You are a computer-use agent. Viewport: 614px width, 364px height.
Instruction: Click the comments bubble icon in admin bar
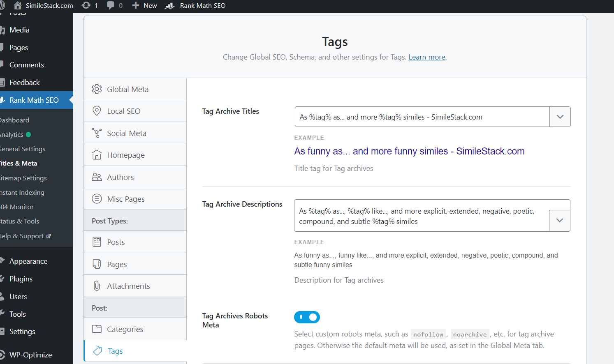coord(111,5)
